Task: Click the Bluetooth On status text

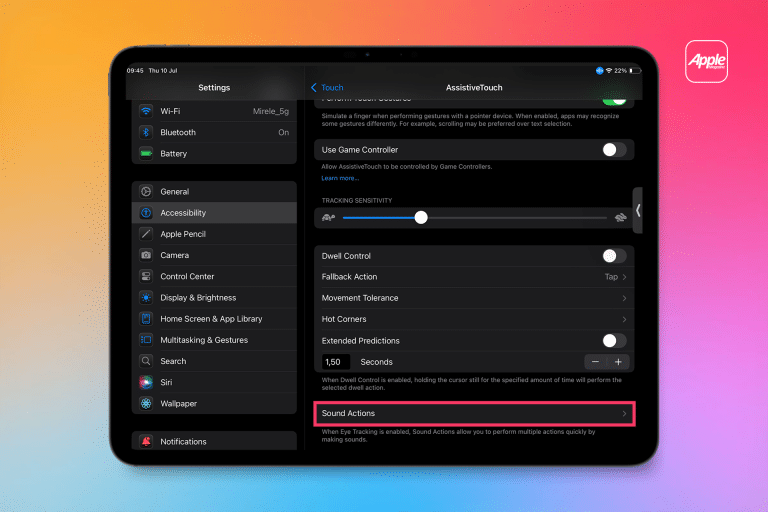Action: 284,132
